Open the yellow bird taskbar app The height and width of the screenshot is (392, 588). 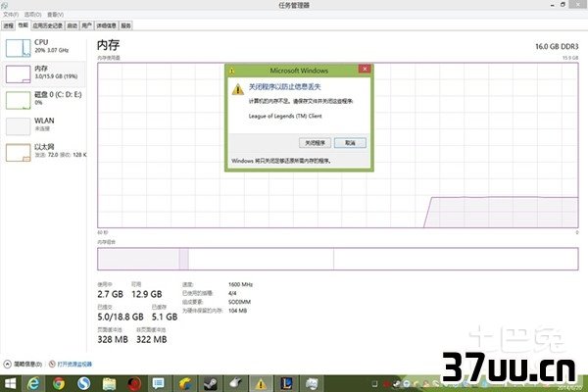[x=185, y=384]
